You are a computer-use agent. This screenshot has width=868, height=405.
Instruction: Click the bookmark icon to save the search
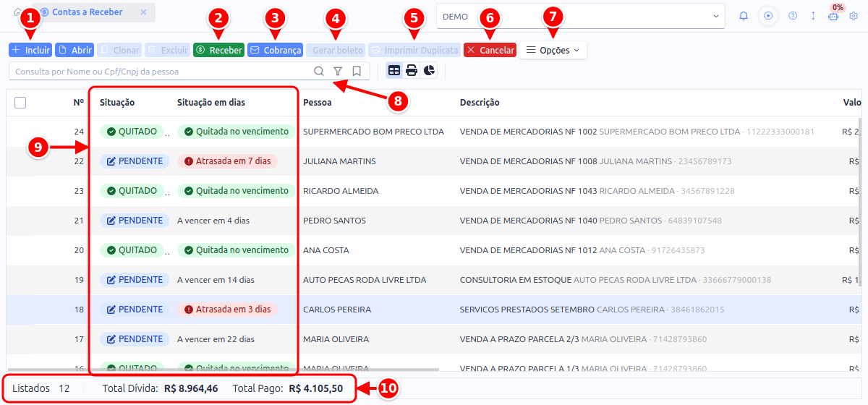357,71
